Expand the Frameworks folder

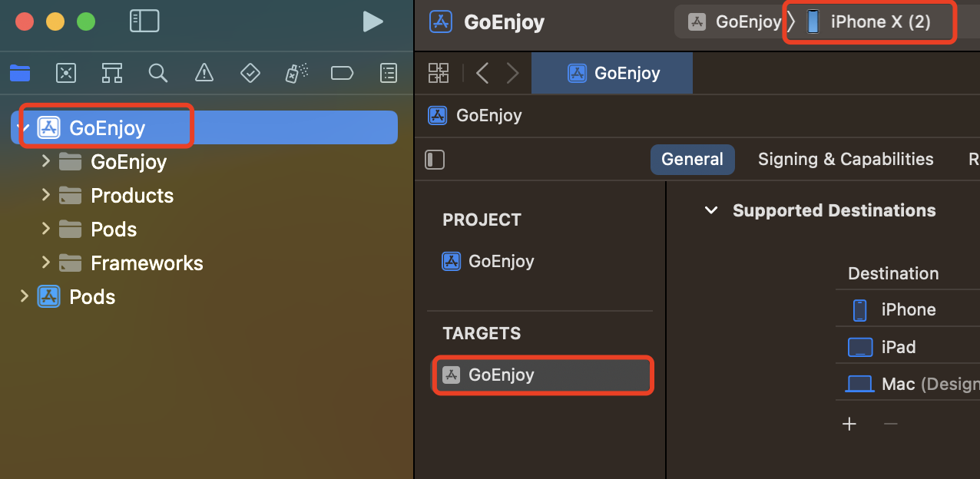(46, 263)
